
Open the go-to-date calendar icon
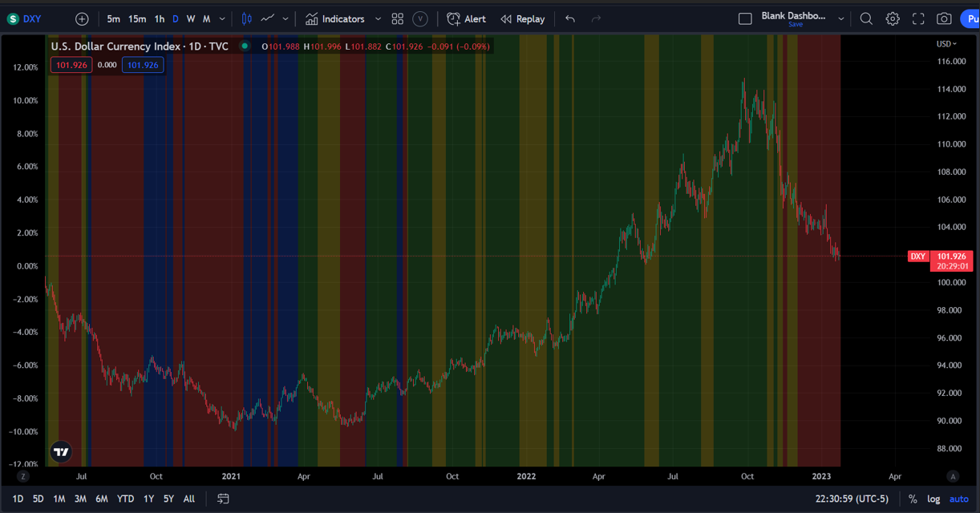[223, 499]
